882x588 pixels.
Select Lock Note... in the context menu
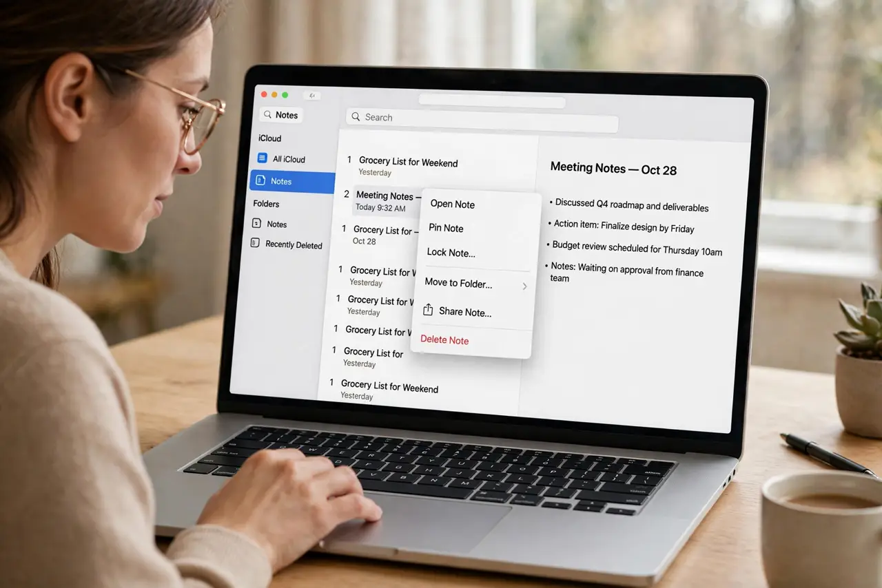coord(451,253)
